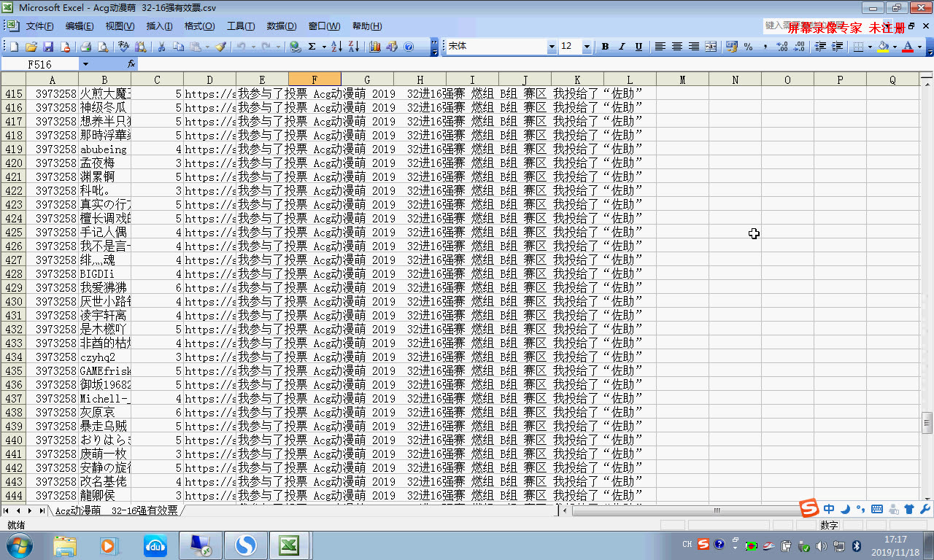
Task: Print the sheet with the printer icon
Action: point(85,47)
